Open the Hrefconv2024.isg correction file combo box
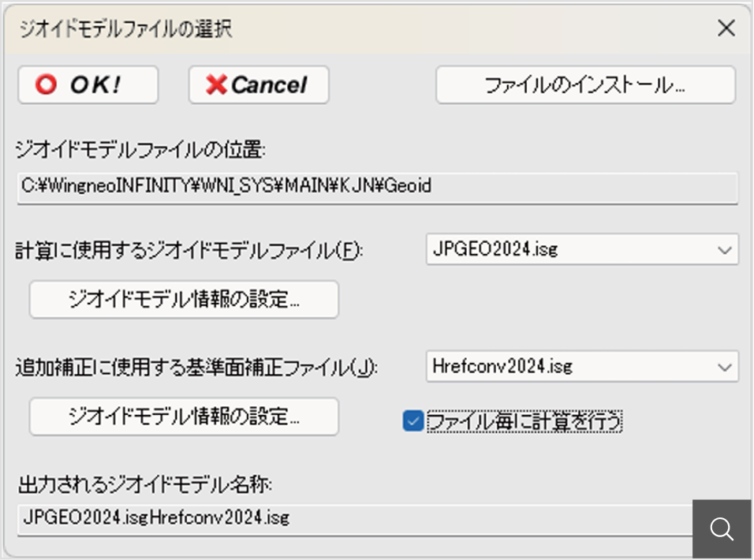 pos(572,366)
